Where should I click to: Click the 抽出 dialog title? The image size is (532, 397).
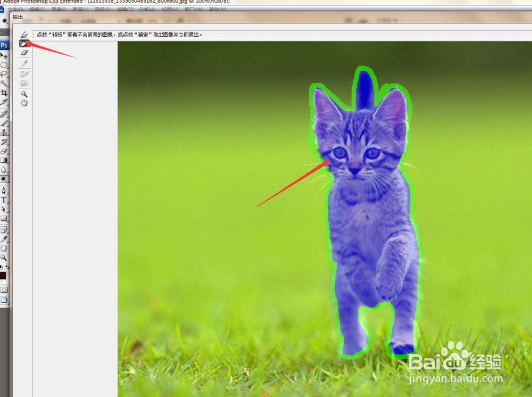tap(18, 17)
